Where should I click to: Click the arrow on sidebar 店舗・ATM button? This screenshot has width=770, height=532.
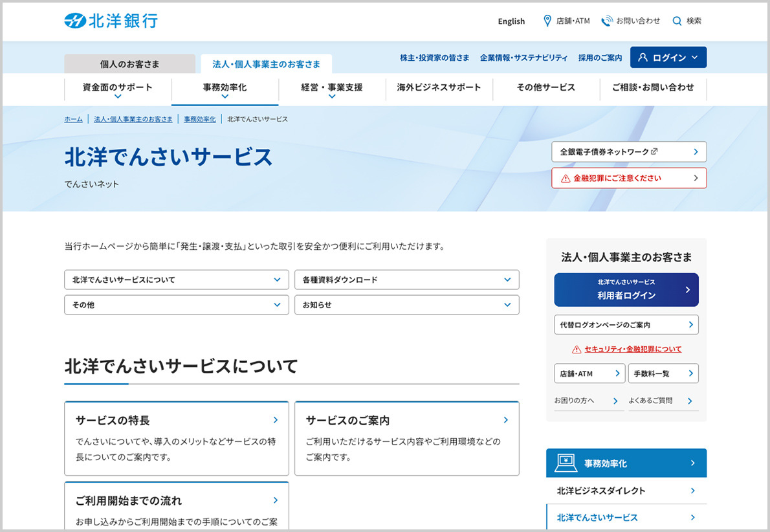(617, 373)
